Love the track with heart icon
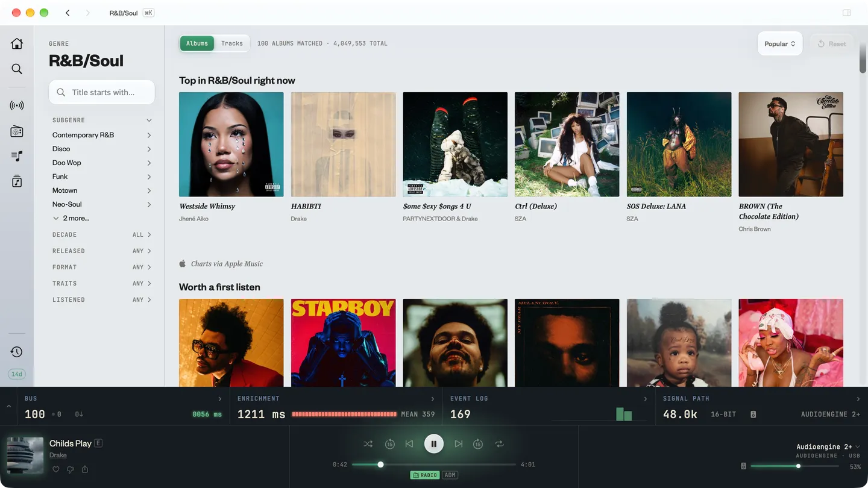This screenshot has height=488, width=868. (x=55, y=469)
